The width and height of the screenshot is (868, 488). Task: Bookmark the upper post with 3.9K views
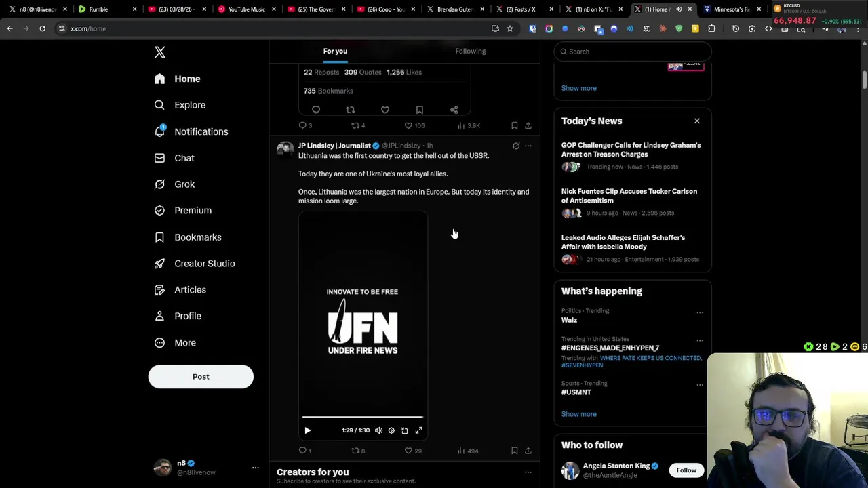coord(514,125)
